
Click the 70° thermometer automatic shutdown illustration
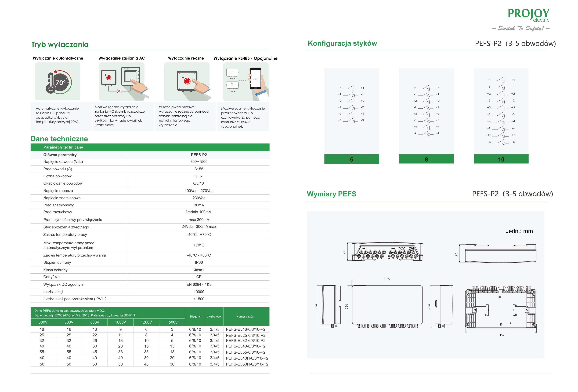[57, 81]
